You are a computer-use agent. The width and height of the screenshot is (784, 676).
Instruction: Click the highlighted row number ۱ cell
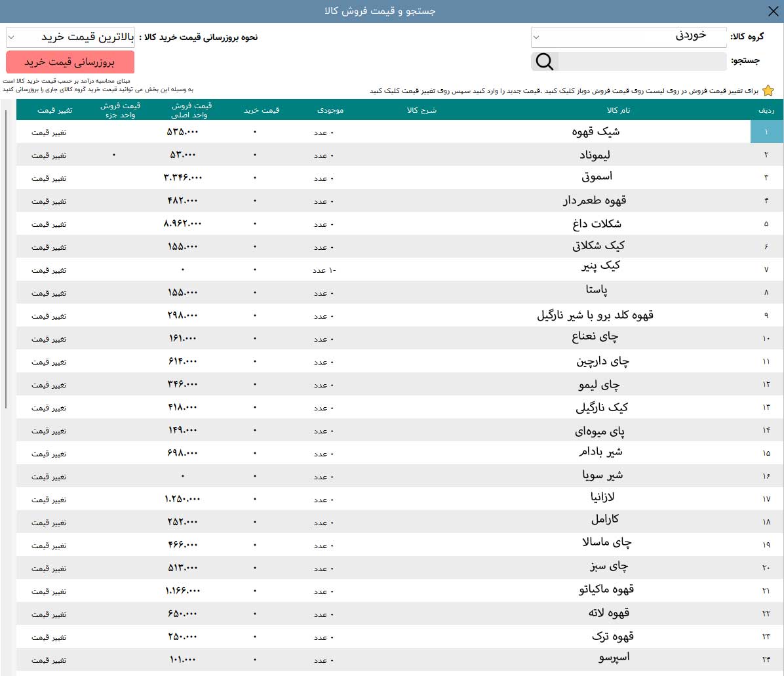(x=767, y=132)
